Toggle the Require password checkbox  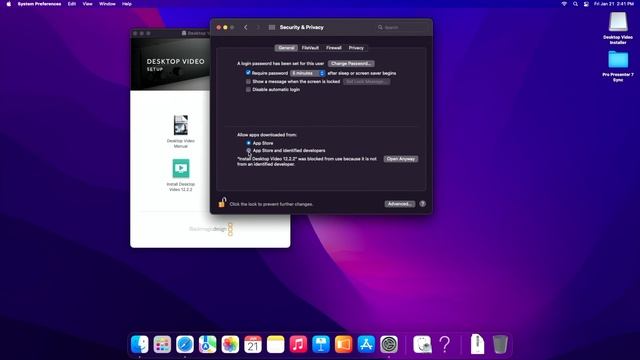click(248, 73)
